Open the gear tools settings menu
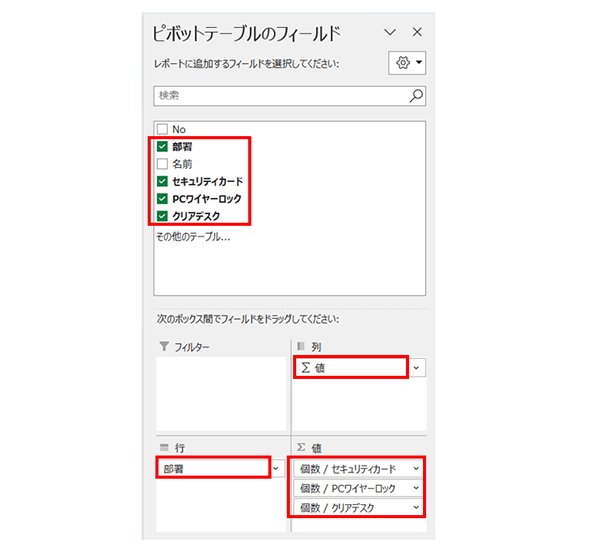This screenshot has height=546, width=590. 407,63
